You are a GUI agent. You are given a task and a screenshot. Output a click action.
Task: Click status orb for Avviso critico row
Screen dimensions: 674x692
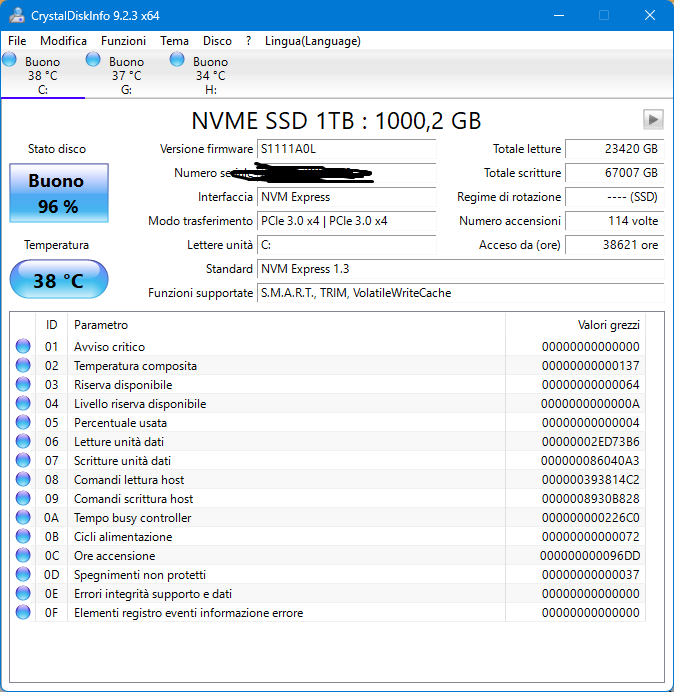click(23, 347)
